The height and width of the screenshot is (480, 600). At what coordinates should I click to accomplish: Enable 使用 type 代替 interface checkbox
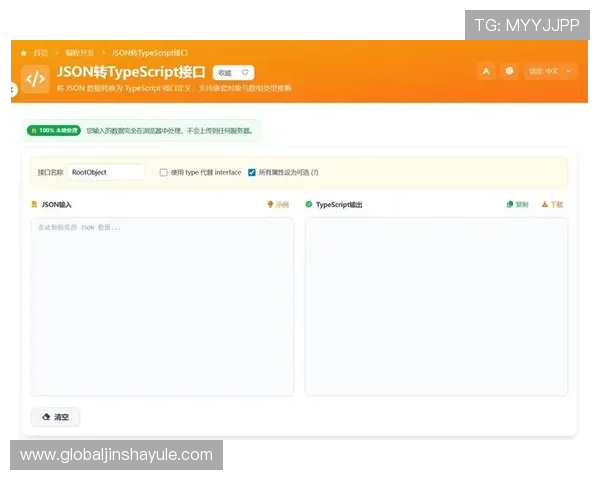pos(164,172)
